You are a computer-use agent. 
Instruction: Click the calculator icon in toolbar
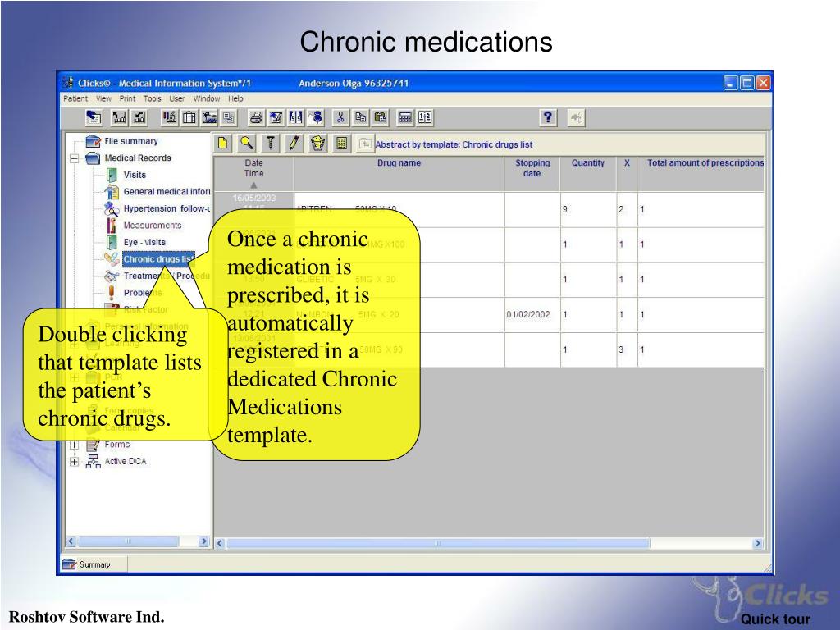point(405,117)
